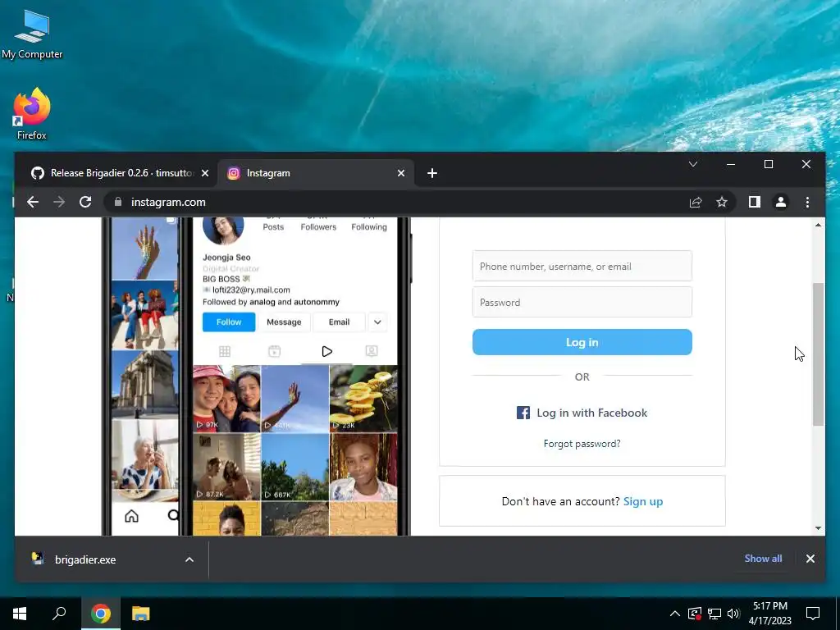Click the Sign up link

tap(643, 501)
